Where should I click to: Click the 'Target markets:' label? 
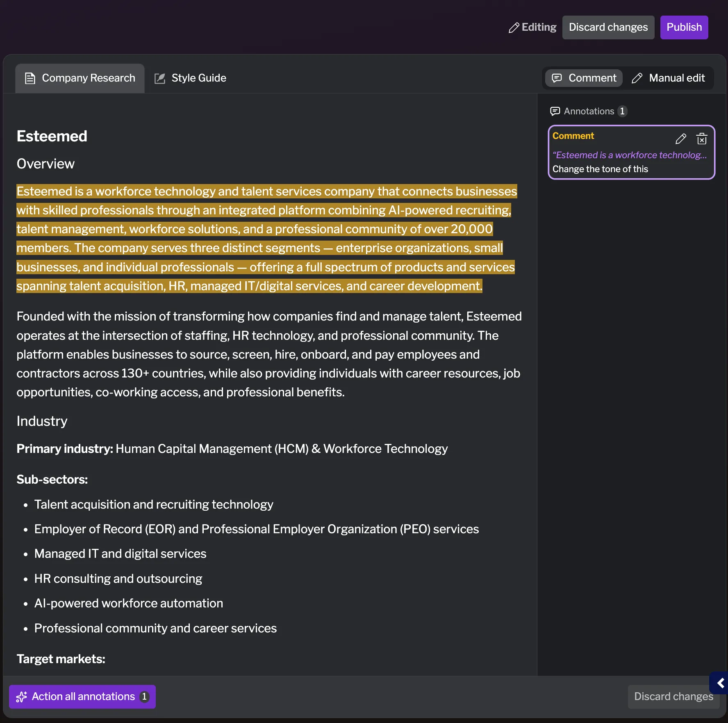click(x=61, y=659)
